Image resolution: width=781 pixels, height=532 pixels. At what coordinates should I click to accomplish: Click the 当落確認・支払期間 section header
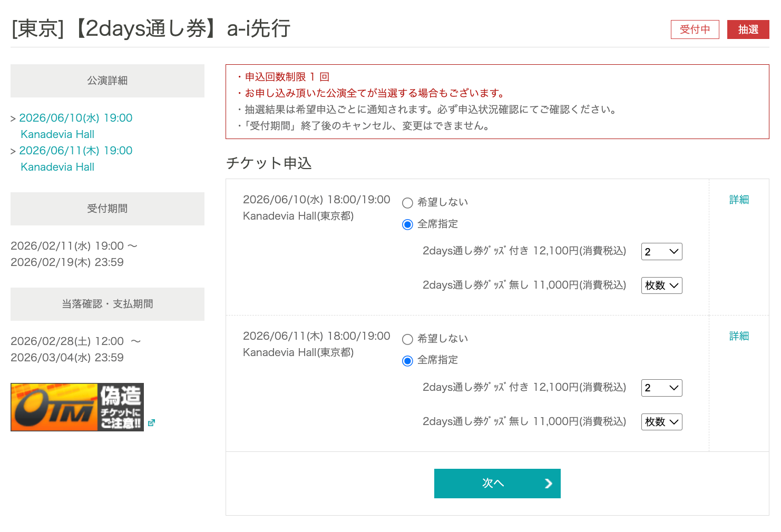tap(108, 304)
